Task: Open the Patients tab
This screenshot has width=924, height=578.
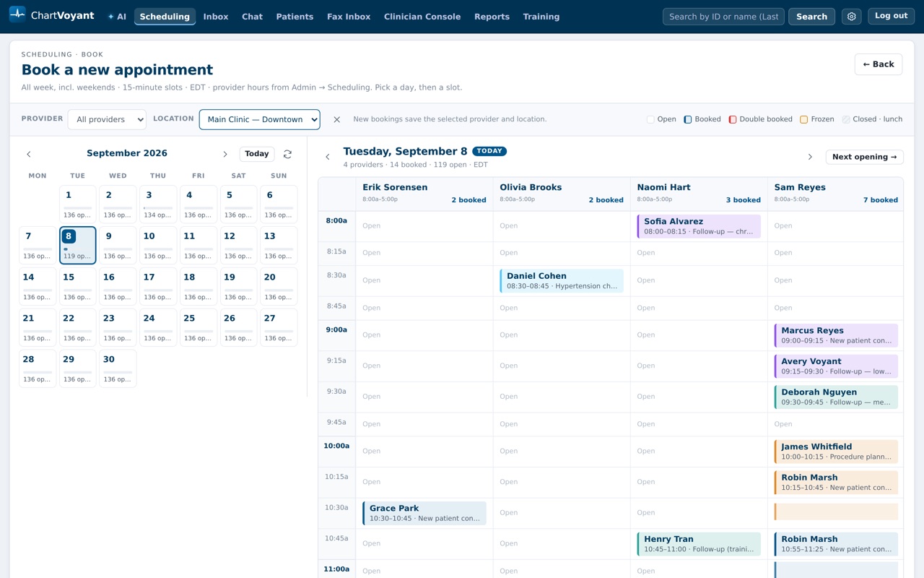Action: click(x=295, y=17)
